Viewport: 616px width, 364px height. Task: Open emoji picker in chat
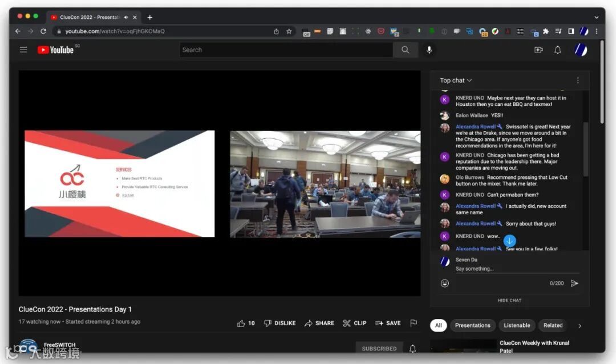444,283
